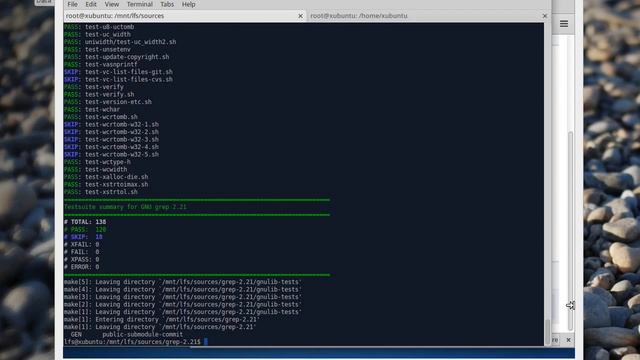Click the terminal vertical scrollbar thumb
Image resolution: width=640 pixels, height=360 pixels.
click(x=547, y=332)
